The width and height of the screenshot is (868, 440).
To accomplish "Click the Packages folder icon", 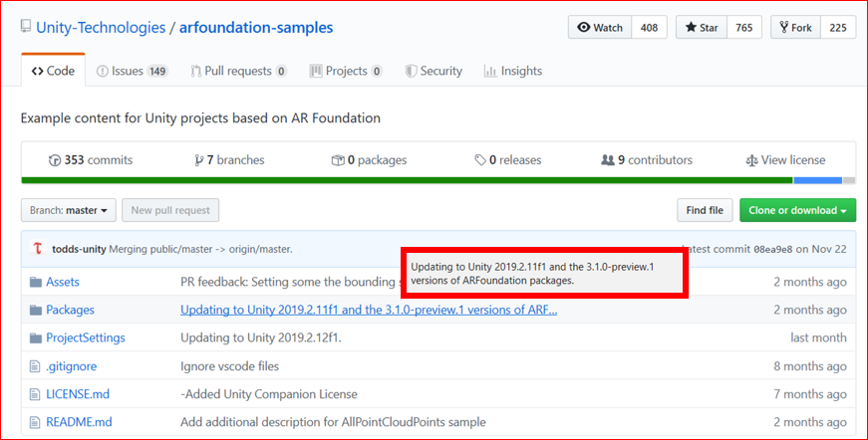I will point(36,310).
